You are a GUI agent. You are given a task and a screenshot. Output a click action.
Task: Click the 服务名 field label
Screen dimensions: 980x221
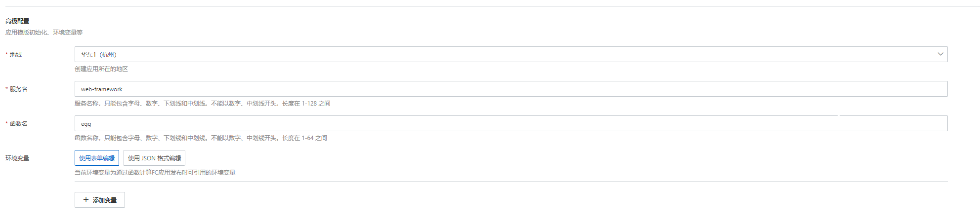(19, 89)
